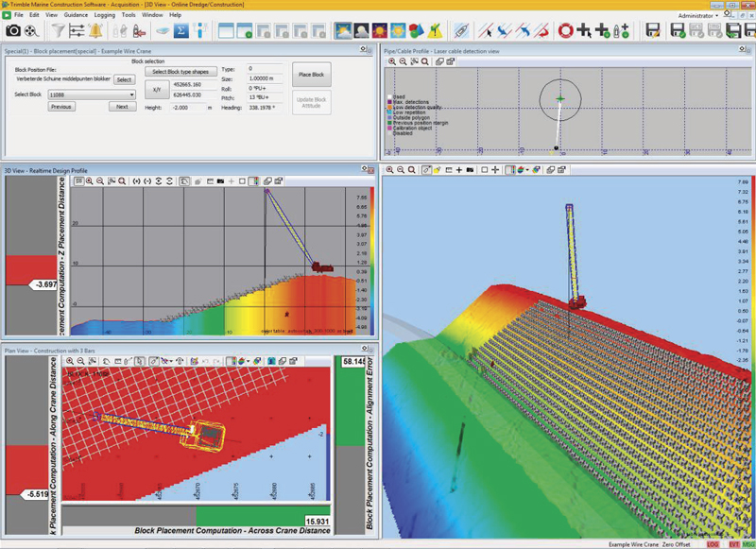Zoom in on the Plan View toolbar
The height and width of the screenshot is (549, 756).
coord(70,361)
